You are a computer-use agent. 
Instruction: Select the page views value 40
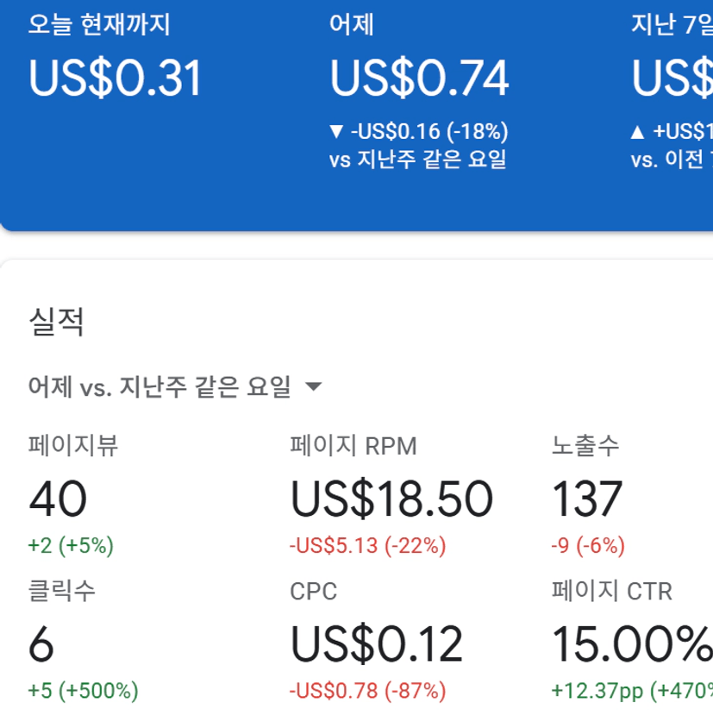coord(58,499)
